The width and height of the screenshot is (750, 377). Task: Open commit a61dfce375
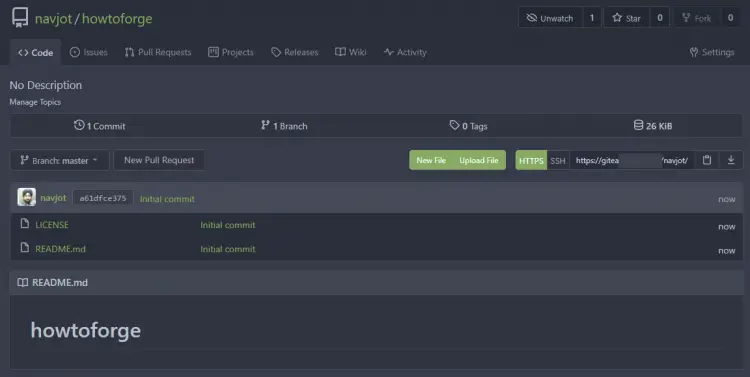103,198
